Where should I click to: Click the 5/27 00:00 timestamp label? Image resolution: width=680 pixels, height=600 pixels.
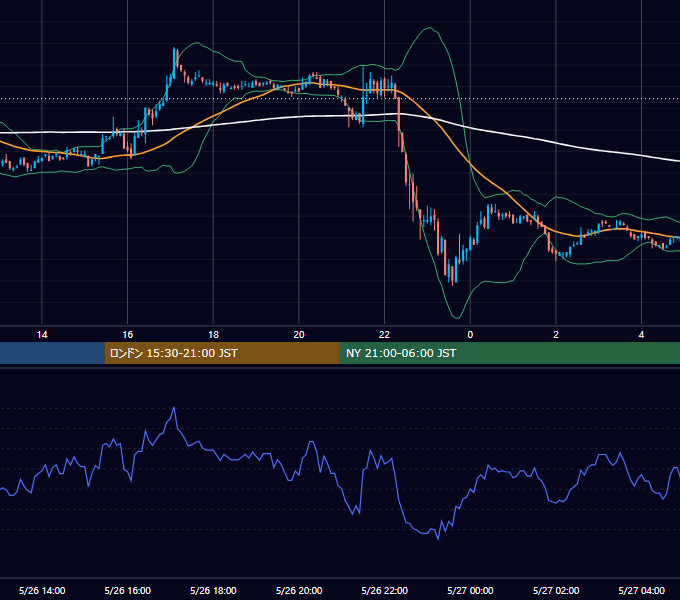pyautogui.click(x=470, y=590)
